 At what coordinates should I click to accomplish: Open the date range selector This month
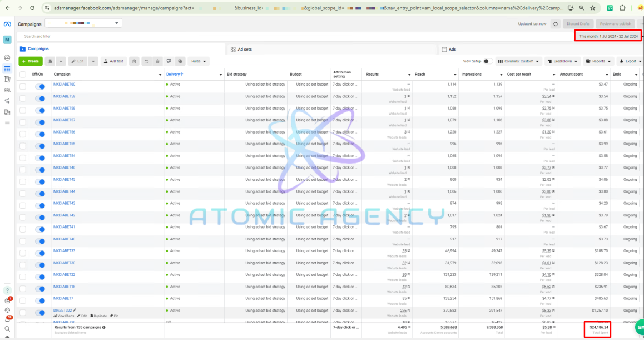pos(608,36)
